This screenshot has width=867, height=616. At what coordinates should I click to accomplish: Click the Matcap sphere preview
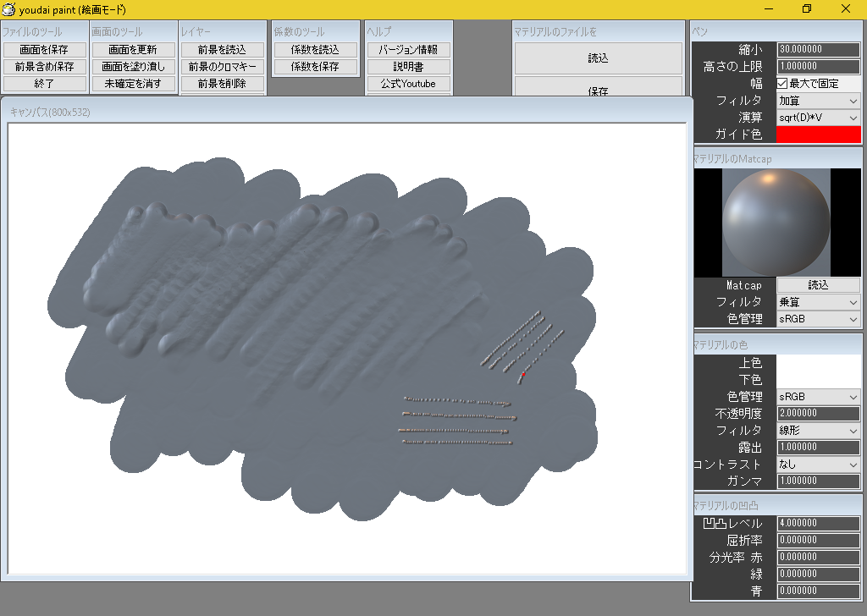pos(776,220)
